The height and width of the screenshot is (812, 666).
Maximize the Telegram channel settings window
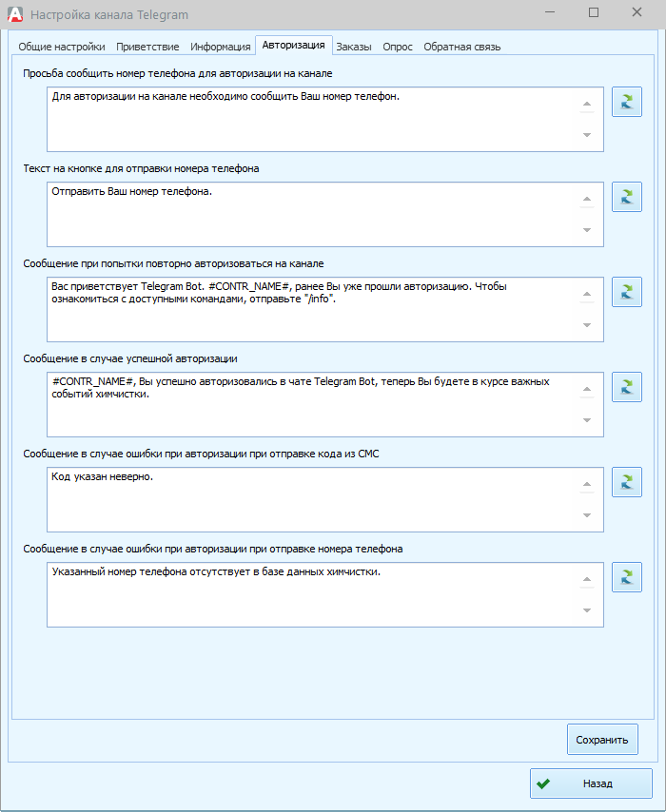[594, 12]
